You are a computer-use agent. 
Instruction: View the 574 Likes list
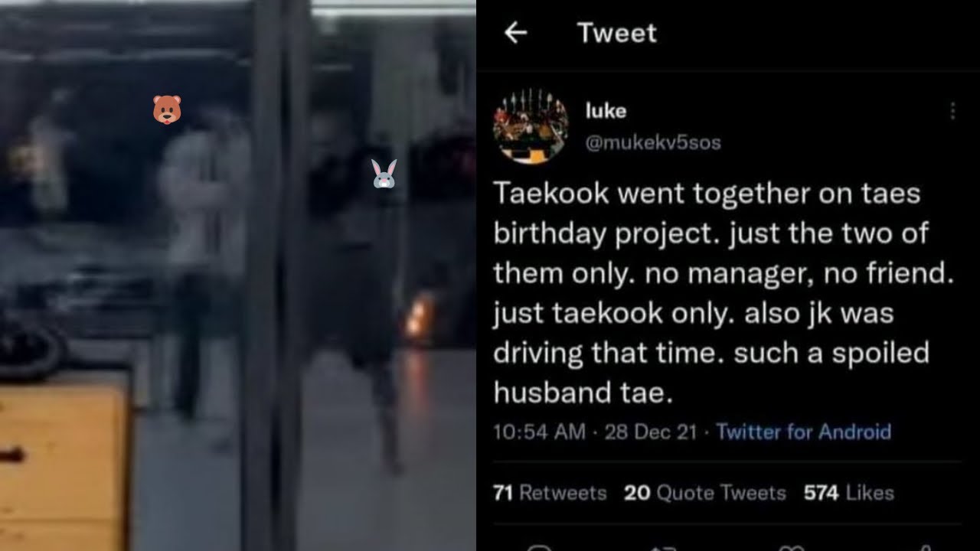[x=849, y=493]
